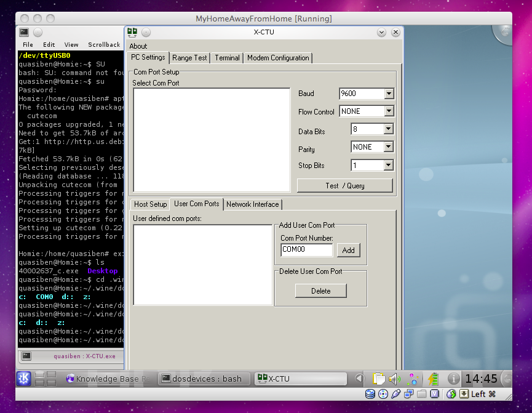Switch to Knowledge Base taskbar entry
The image size is (532, 413).
(109, 379)
